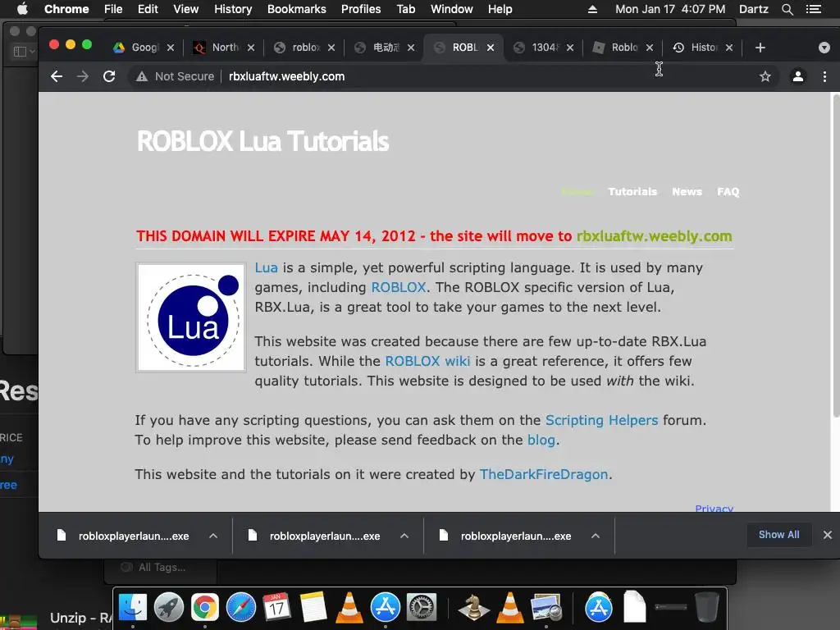
Task: Open the Profiles menu
Action: click(361, 9)
